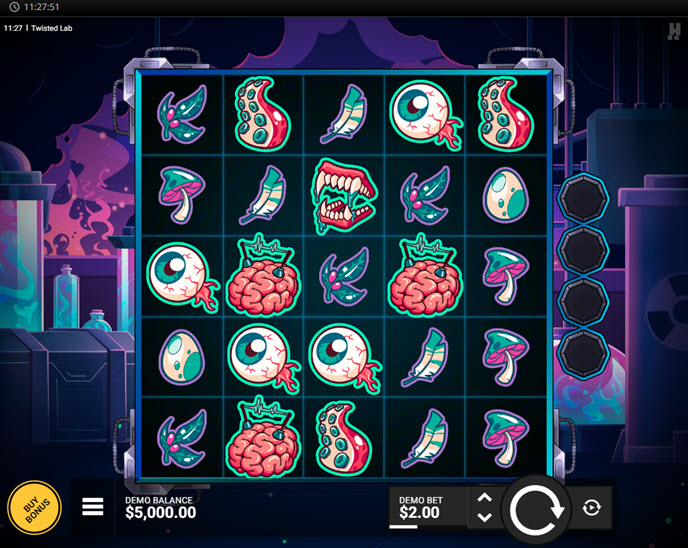The height and width of the screenshot is (548, 688).
Task: Increase the demo bet with up chevron
Action: pyautogui.click(x=484, y=498)
